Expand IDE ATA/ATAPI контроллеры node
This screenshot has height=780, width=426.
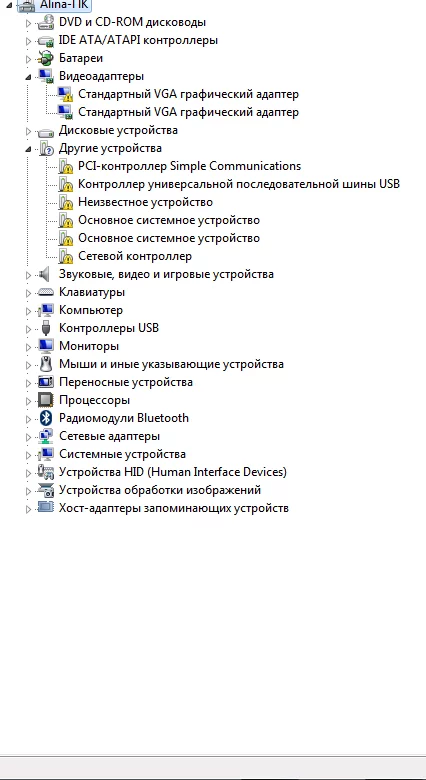(28, 41)
